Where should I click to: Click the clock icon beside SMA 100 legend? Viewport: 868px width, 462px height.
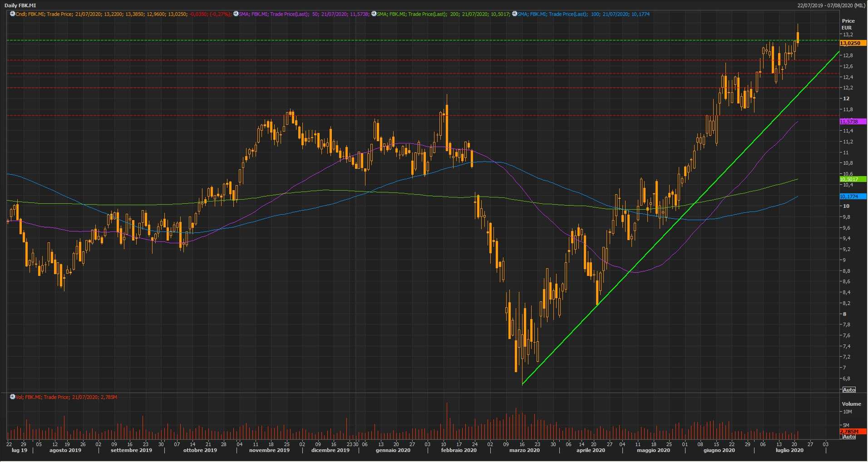click(x=514, y=14)
